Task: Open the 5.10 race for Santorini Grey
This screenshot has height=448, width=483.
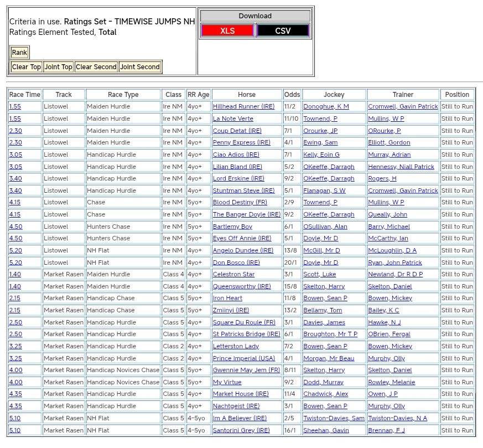Action: pyautogui.click(x=15, y=430)
